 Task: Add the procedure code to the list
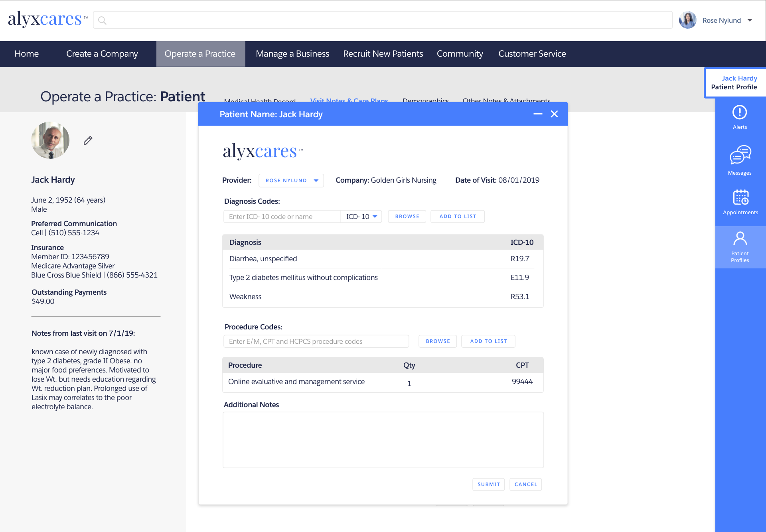tap(488, 341)
